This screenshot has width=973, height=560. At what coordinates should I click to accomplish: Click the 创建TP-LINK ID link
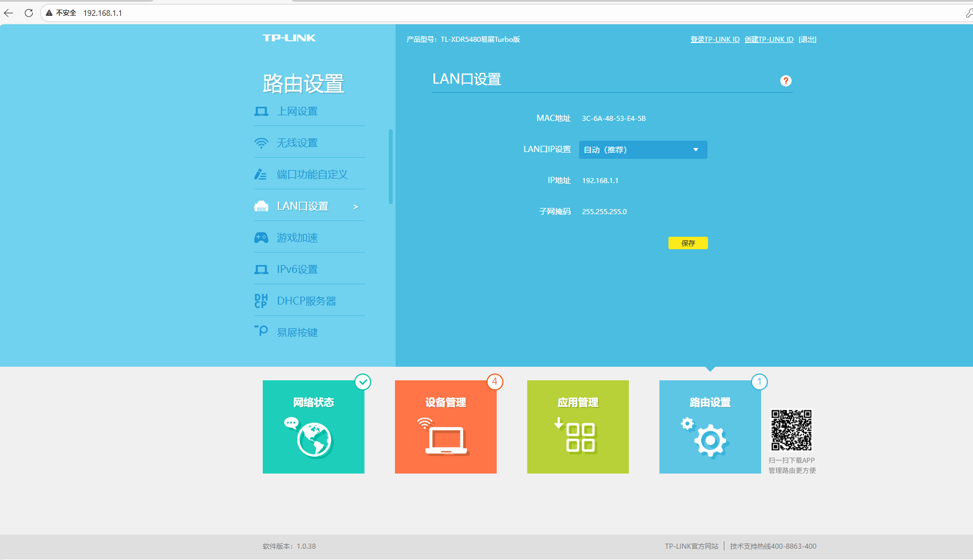click(768, 40)
